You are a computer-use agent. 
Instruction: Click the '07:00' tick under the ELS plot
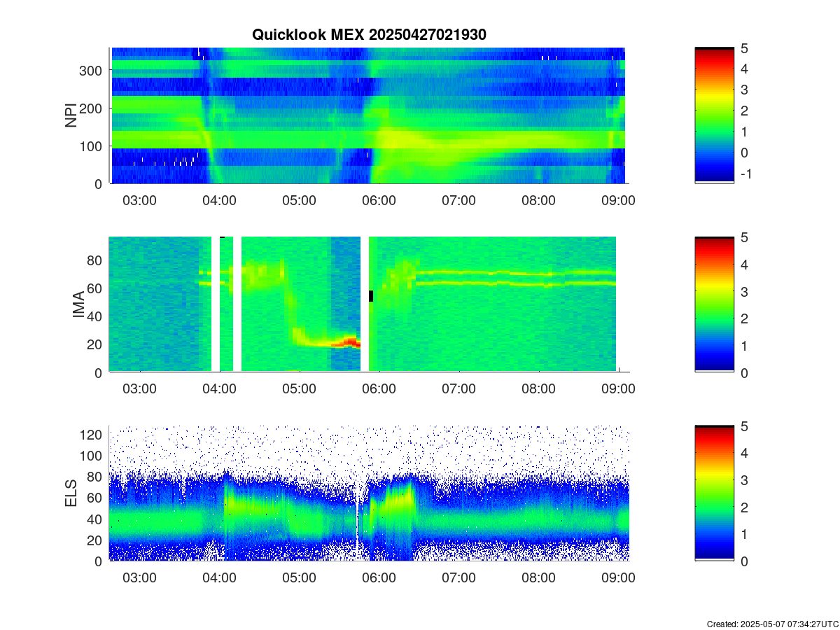click(458, 577)
